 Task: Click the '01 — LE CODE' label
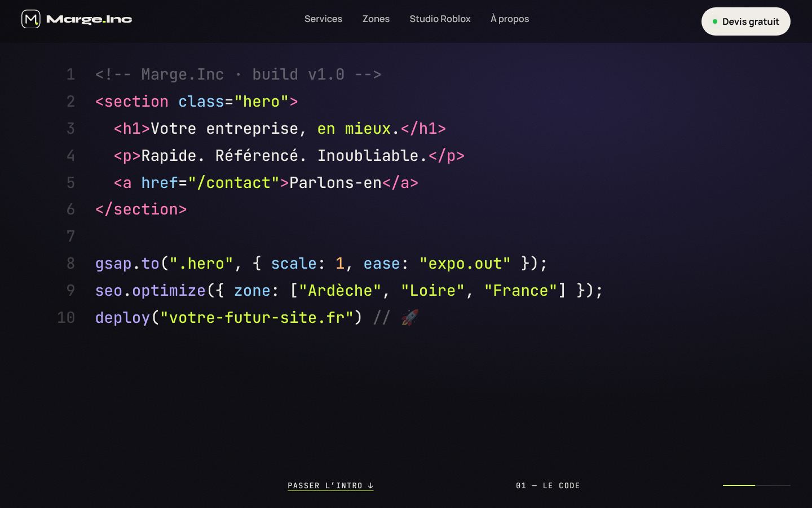click(x=548, y=485)
